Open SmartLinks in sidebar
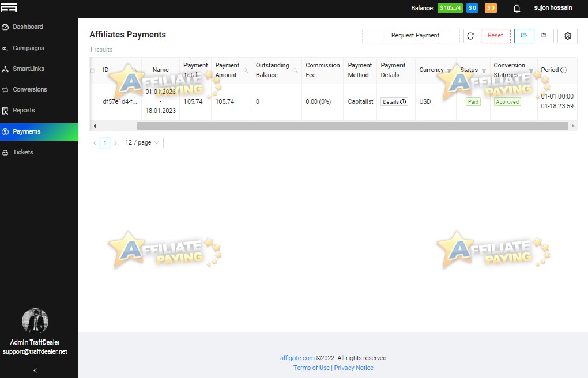This screenshot has height=378, width=588. [39, 69]
